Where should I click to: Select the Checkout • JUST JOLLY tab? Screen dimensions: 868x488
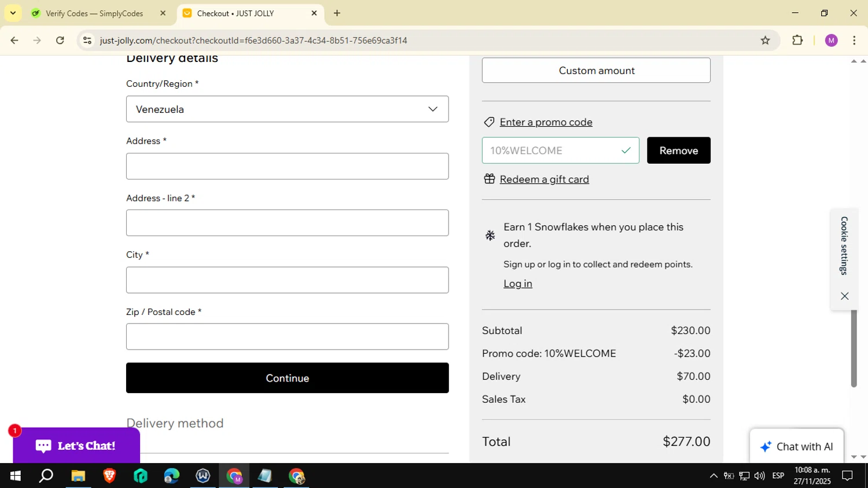[x=236, y=13]
